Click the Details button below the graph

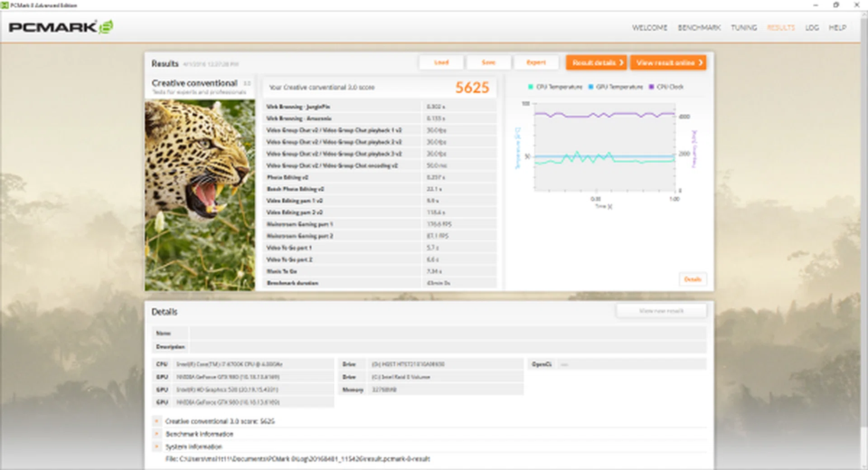click(x=693, y=279)
